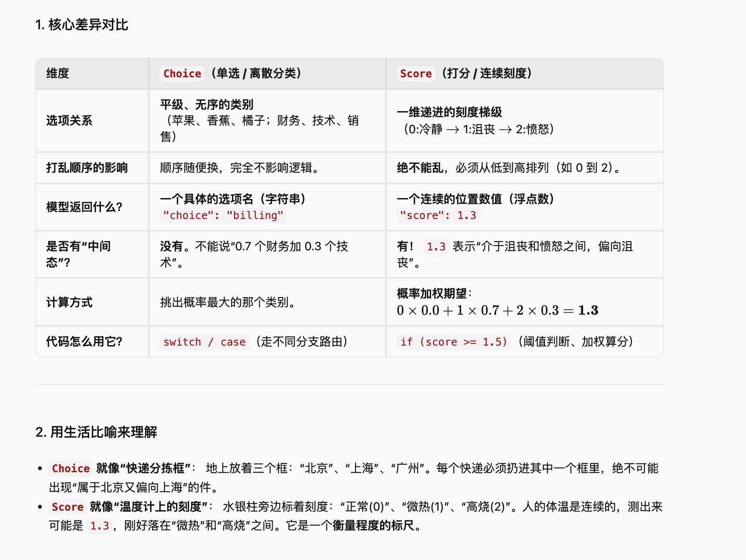Click the "概率加权期望" bold label
Image resolution: width=746 pixels, height=560 pixels.
432,293
